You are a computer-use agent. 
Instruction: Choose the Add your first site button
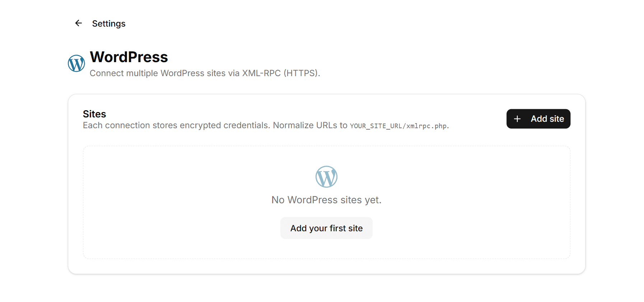pos(326,228)
